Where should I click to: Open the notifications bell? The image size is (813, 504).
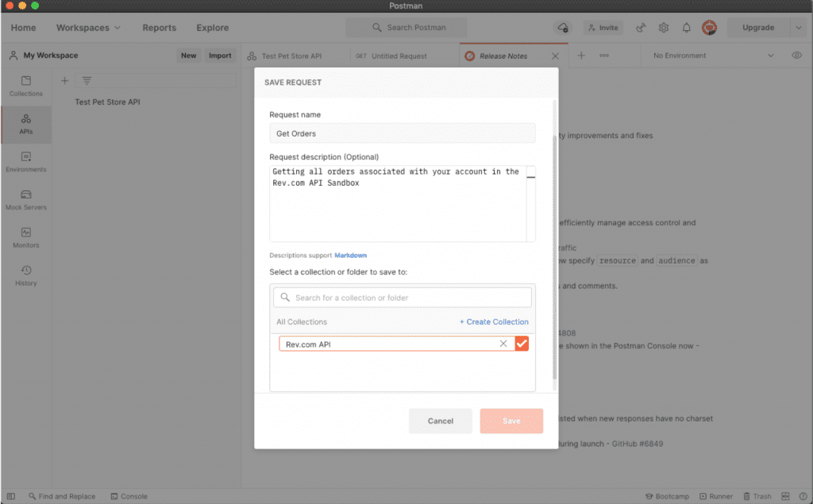pyautogui.click(x=687, y=28)
